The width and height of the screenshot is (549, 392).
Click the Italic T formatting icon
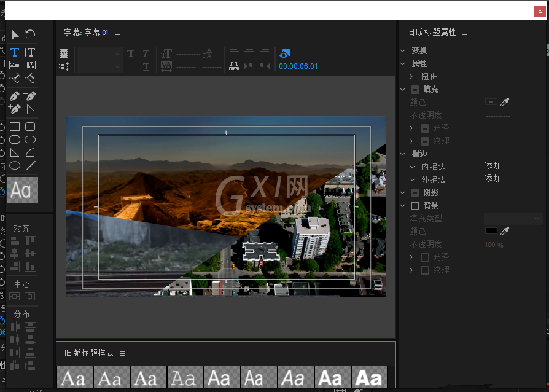[146, 53]
